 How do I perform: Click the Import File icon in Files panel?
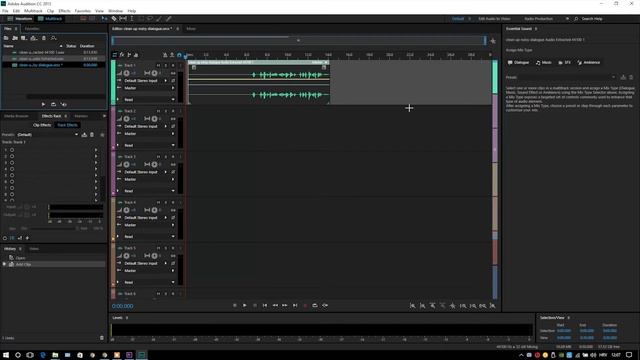(x=15, y=38)
